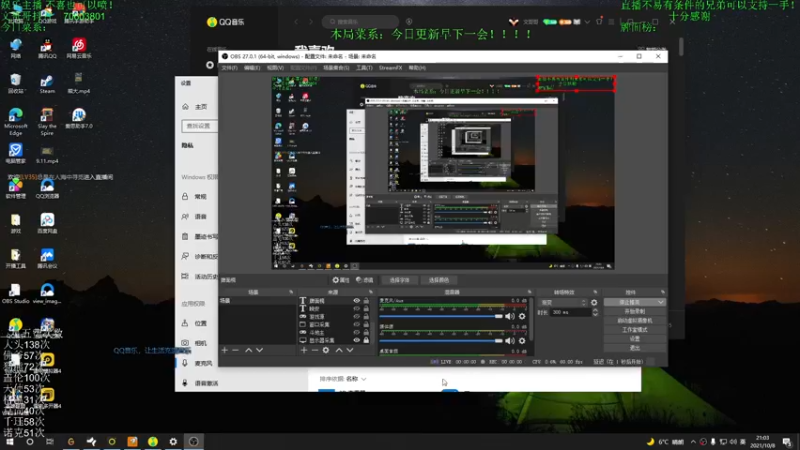The image size is (800, 450).
Task: Click the QQ音乐 logo in the music window
Action: (226, 22)
